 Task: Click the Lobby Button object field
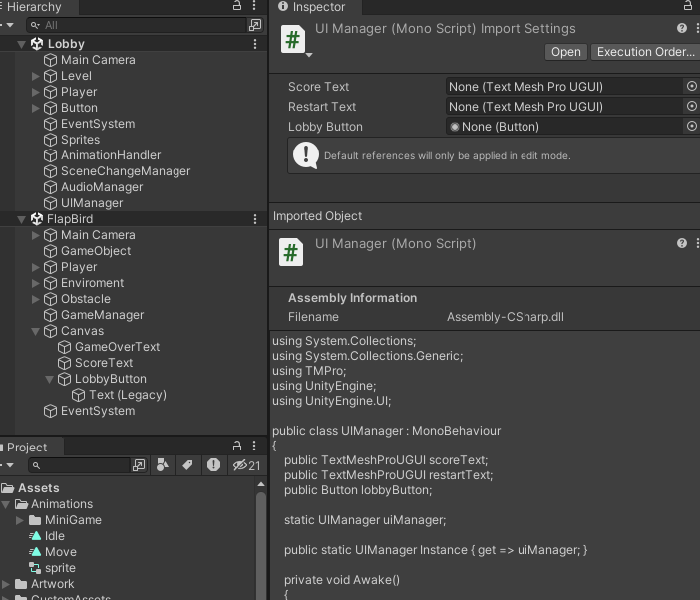pos(565,127)
